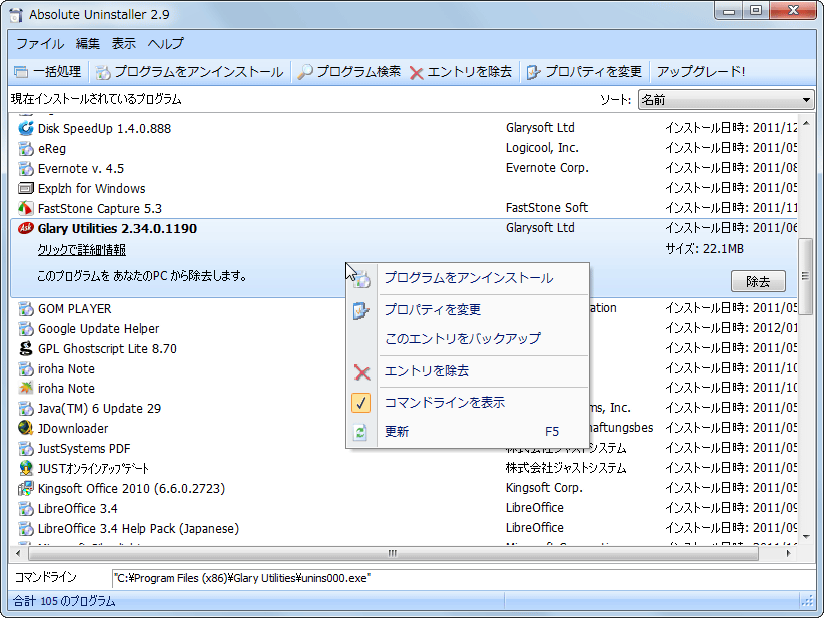Click the 一括処理 toolbar label
Viewport: 824px width, 618px height.
tap(57, 72)
